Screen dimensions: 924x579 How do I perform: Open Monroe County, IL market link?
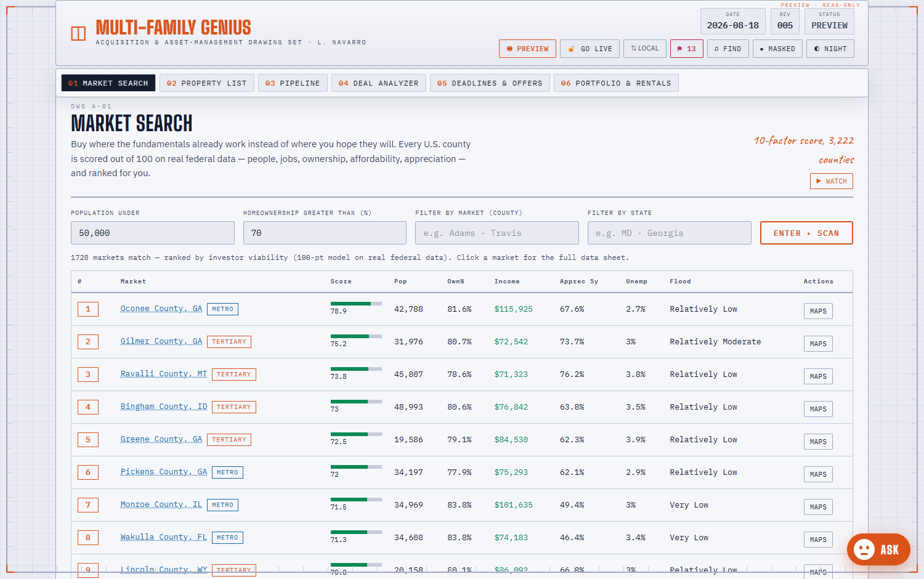coord(161,504)
